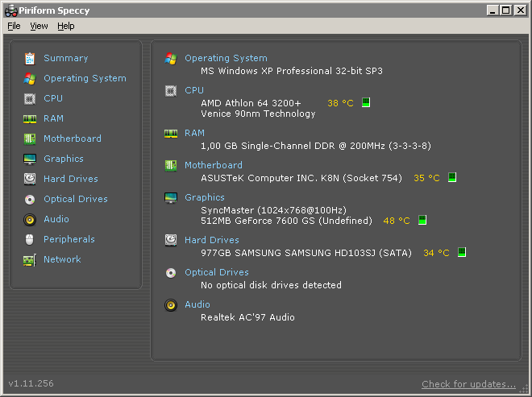532x397 pixels.
Task: Click the green temperature indicator next to CPU 38 °C
Action: coord(366,102)
